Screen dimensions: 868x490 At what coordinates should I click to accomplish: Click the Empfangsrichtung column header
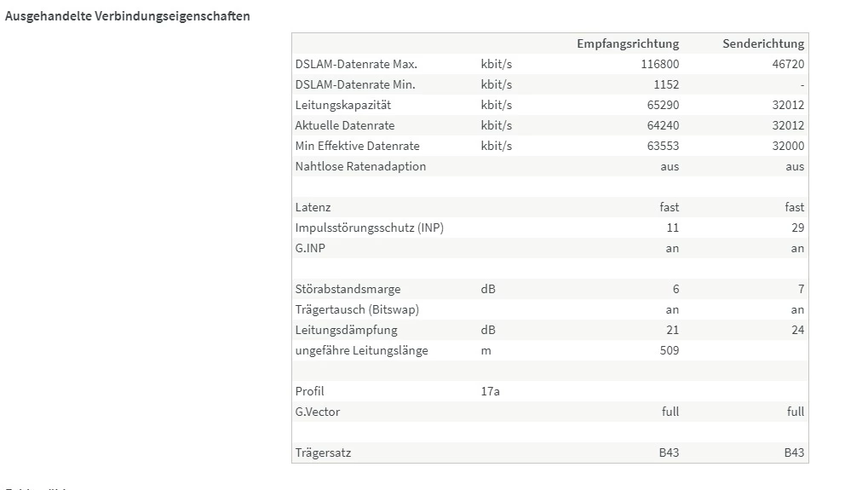point(628,43)
